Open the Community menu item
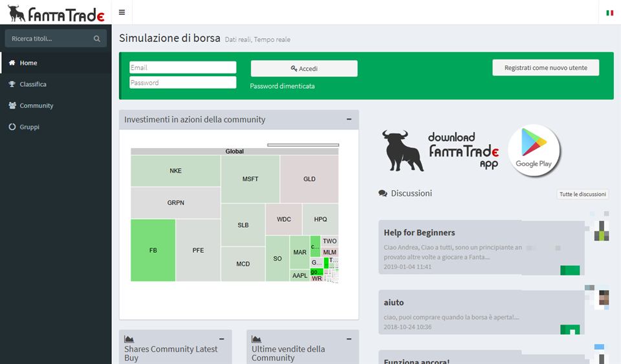Image resolution: width=621 pixels, height=364 pixels. (56, 105)
